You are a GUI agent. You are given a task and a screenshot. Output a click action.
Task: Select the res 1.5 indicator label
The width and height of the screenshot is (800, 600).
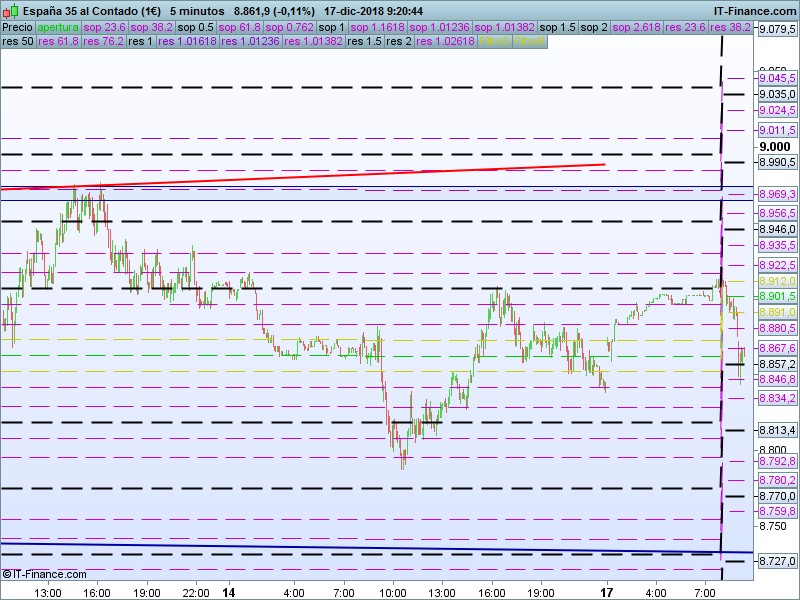coord(364,41)
